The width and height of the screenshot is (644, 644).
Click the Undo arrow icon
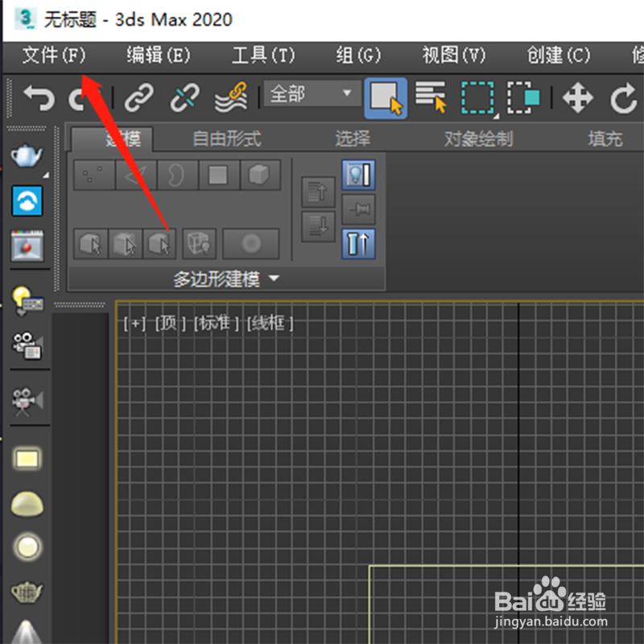click(x=39, y=97)
